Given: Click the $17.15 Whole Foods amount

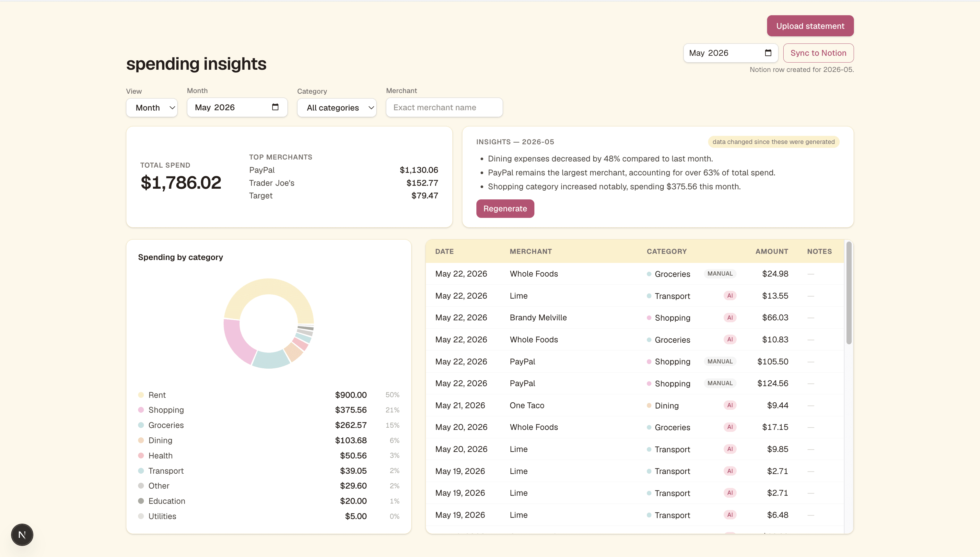Looking at the screenshot, I should point(775,427).
